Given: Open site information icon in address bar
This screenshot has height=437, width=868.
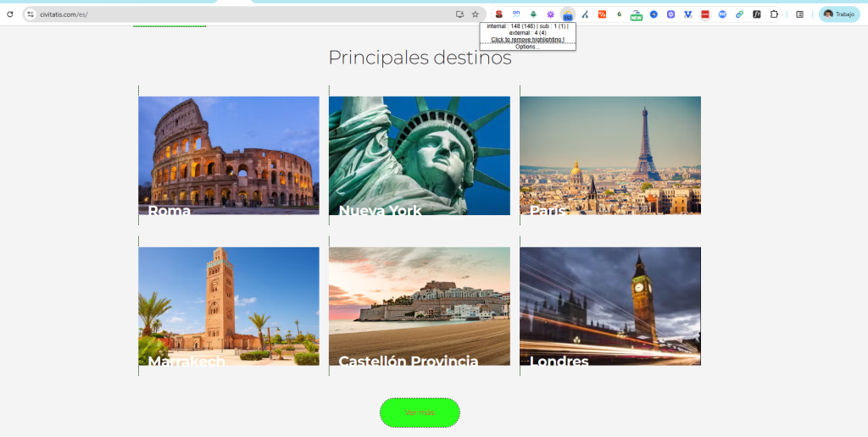Looking at the screenshot, I should (x=31, y=14).
